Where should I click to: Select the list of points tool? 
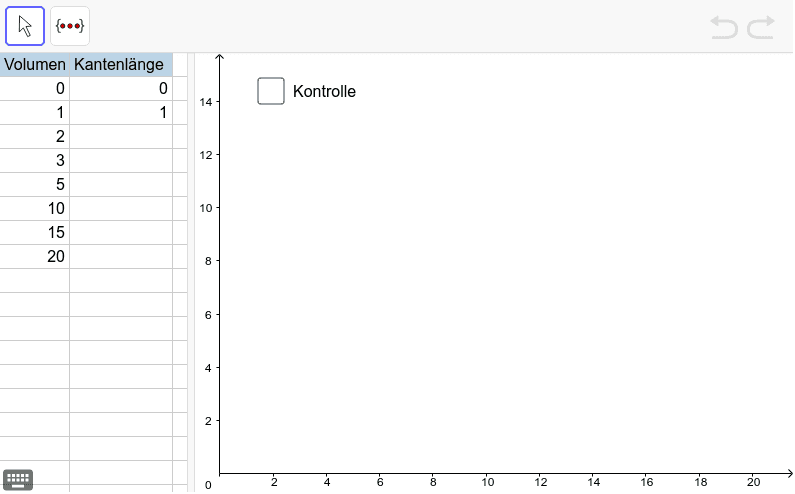[70, 26]
